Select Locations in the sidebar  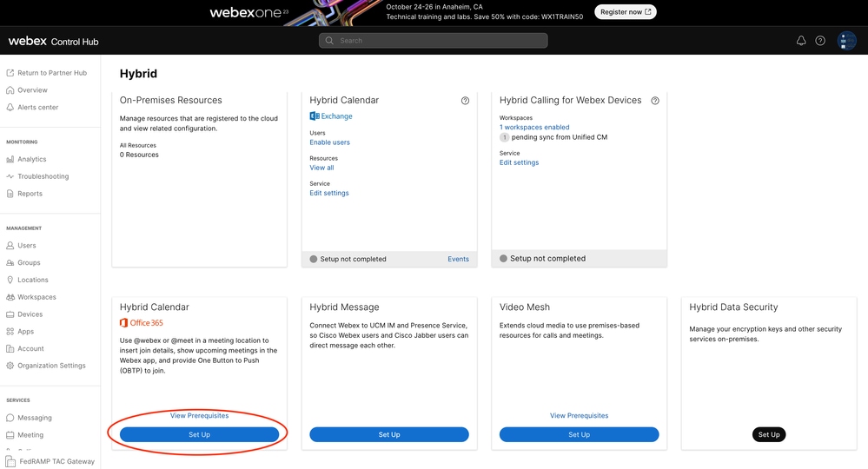click(x=33, y=280)
